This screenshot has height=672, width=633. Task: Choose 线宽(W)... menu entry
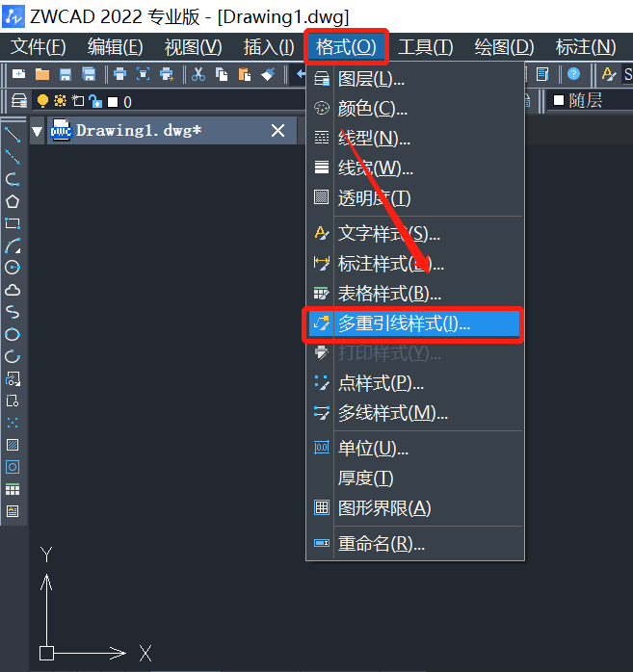(x=415, y=168)
